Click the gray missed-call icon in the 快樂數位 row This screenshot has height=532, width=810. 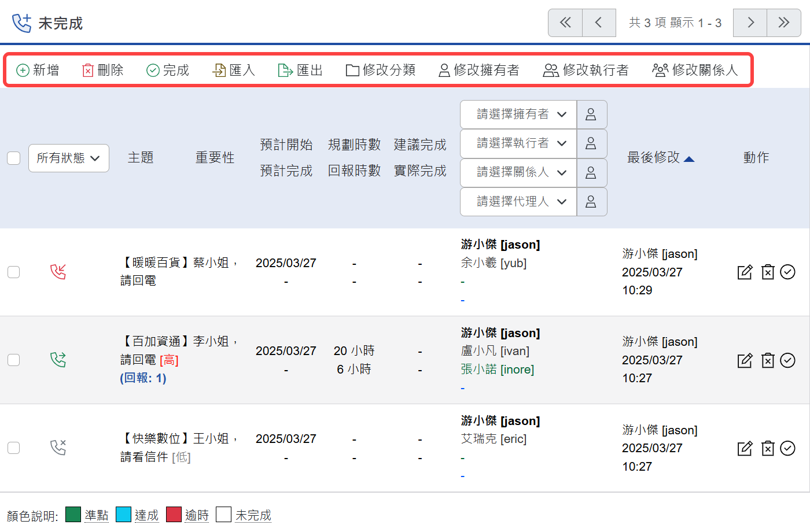click(58, 448)
